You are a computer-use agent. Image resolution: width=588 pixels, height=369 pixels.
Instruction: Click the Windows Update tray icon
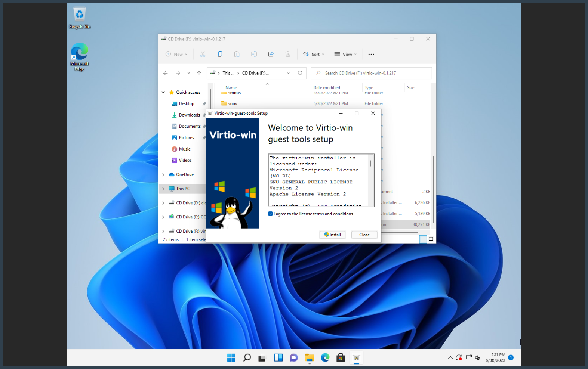[459, 358]
